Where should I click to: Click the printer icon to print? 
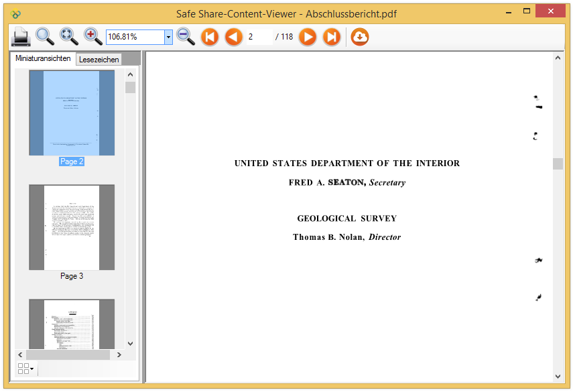(x=21, y=37)
